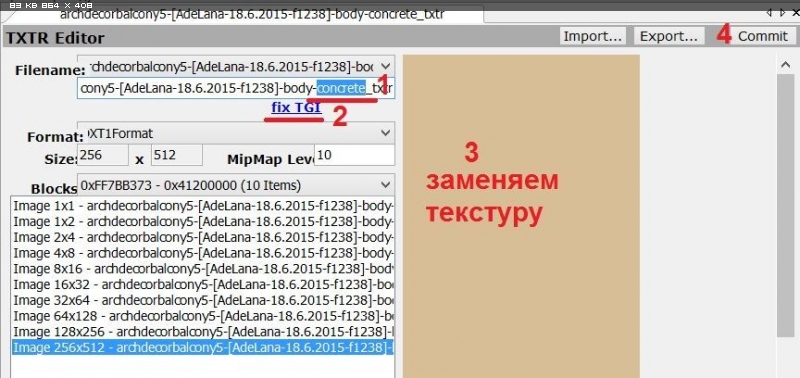Select the Image 128x256 block entry
This screenshot has width=800, height=378.
tap(203, 332)
